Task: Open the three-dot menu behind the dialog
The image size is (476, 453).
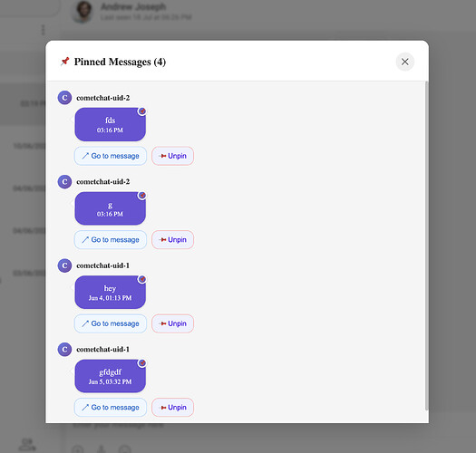Action: pos(44,30)
